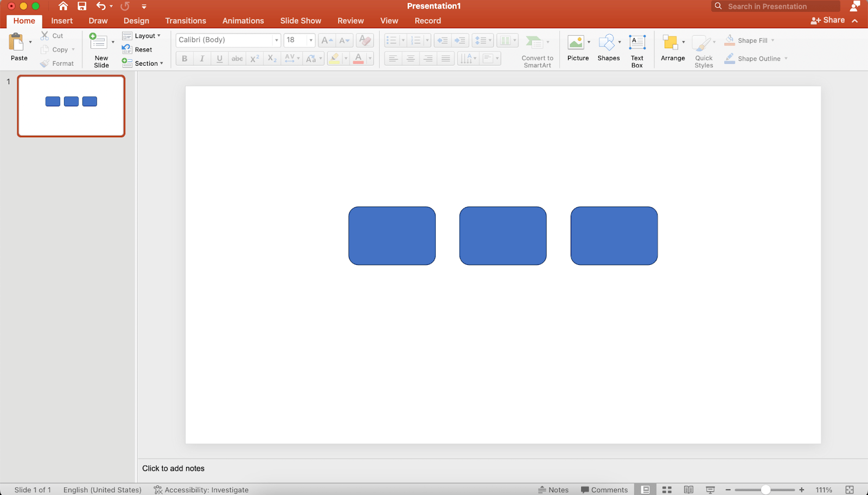
Task: Click the Share button
Action: [828, 20]
